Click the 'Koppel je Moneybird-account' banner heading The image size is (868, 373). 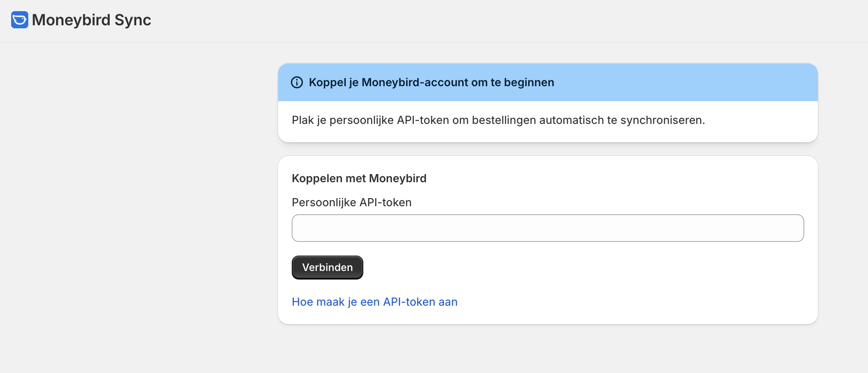click(431, 82)
